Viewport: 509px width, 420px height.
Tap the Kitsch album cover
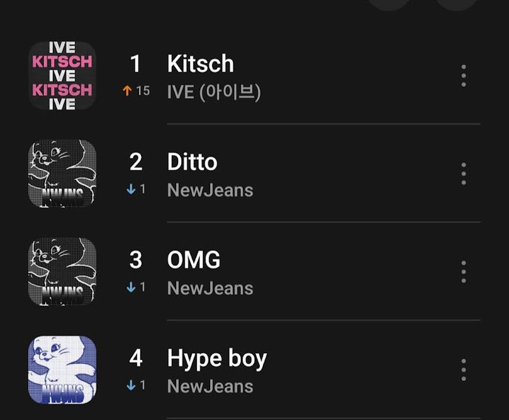62,76
